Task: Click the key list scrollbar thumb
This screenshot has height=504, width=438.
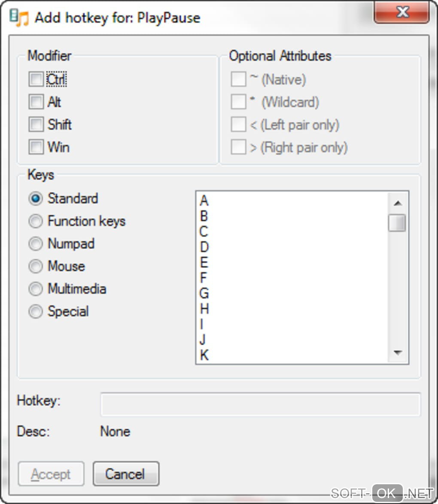Action: [x=397, y=223]
